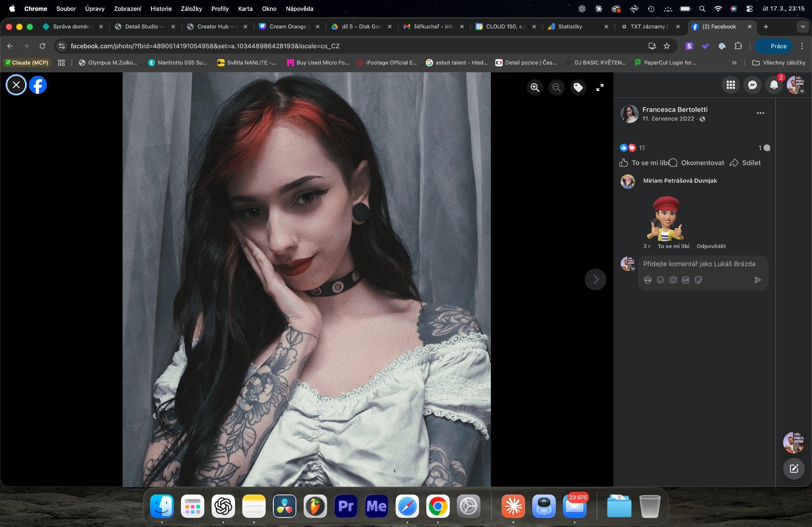Screen dimensions: 812x527
Task: Open the Záložky menu
Action: click(191, 9)
